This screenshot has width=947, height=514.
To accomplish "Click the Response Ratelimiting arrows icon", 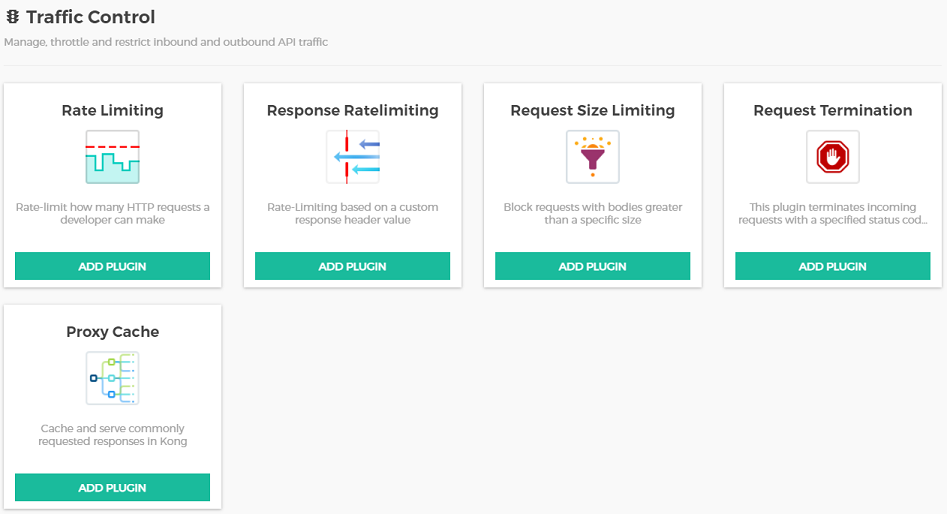I will tap(352, 157).
